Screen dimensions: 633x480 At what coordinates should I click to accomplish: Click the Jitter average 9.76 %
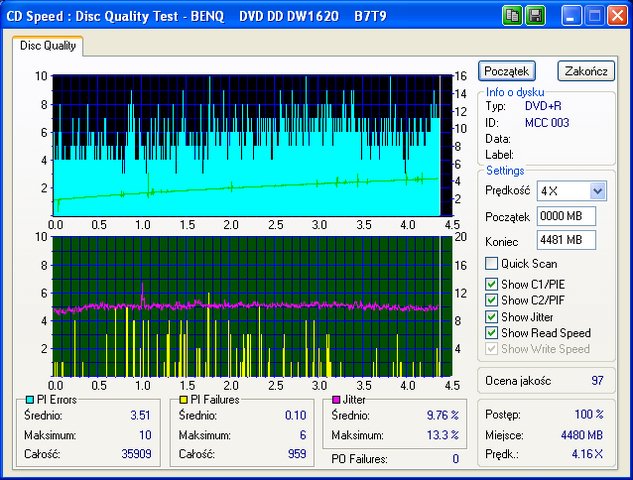click(442, 415)
